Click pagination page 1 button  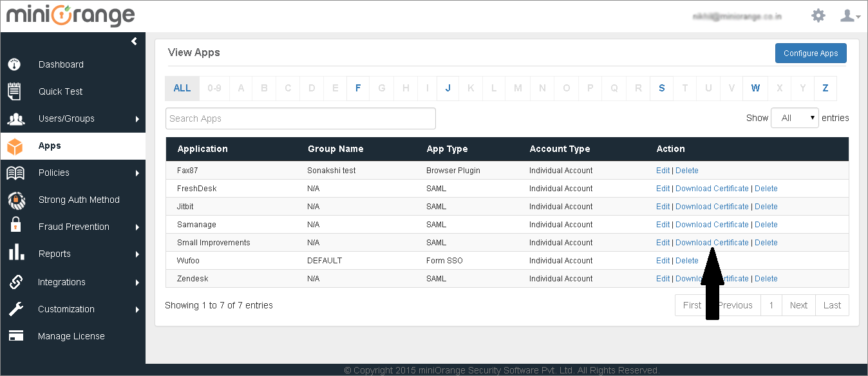coord(771,305)
